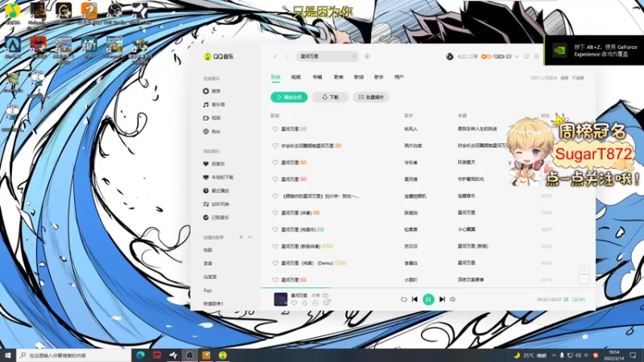Pause the current song
This screenshot has height=362, width=644.
pyautogui.click(x=428, y=299)
